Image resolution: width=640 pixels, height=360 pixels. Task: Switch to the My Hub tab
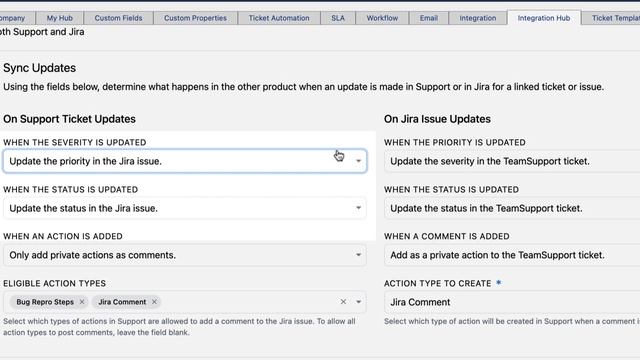[x=60, y=18]
